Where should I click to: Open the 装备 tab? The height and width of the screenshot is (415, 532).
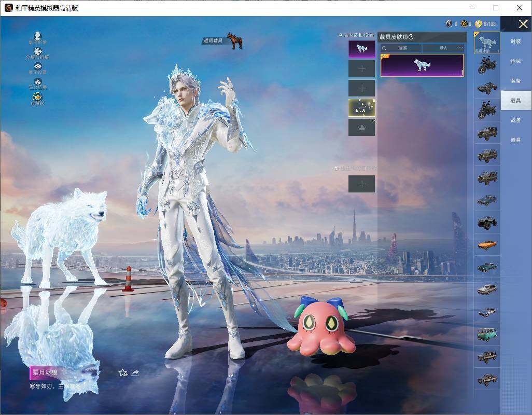pos(515,81)
